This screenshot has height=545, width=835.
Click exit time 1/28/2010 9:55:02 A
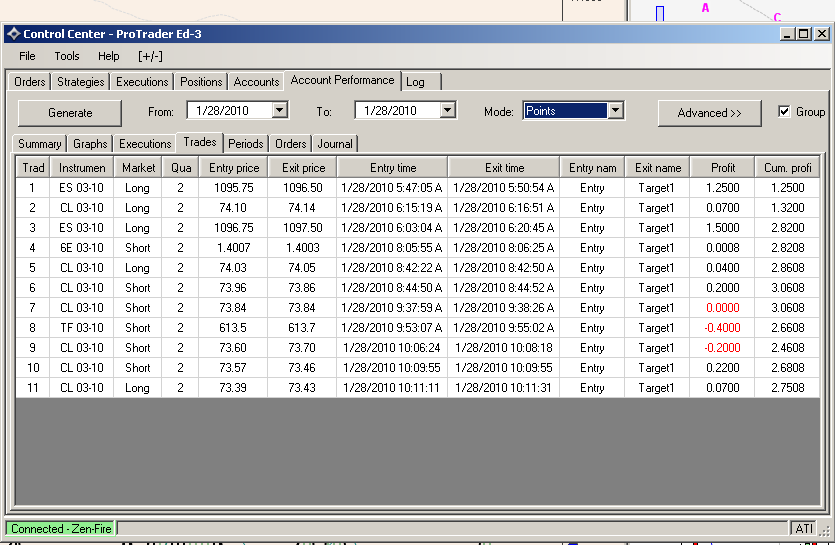504,328
